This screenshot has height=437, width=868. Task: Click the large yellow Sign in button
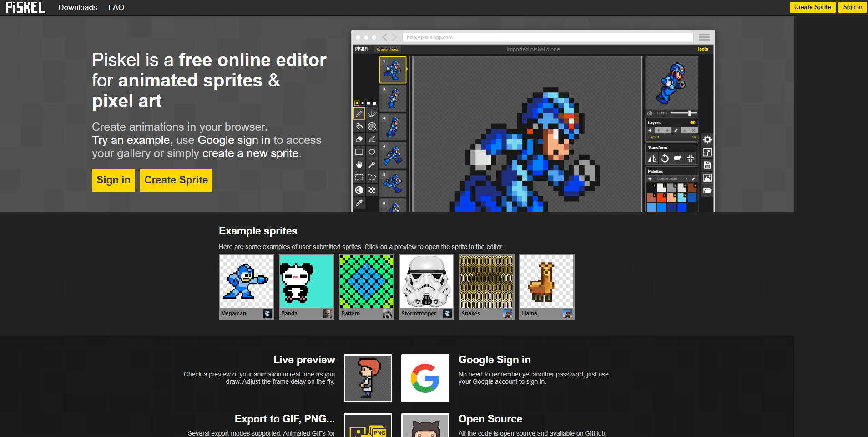tap(113, 180)
